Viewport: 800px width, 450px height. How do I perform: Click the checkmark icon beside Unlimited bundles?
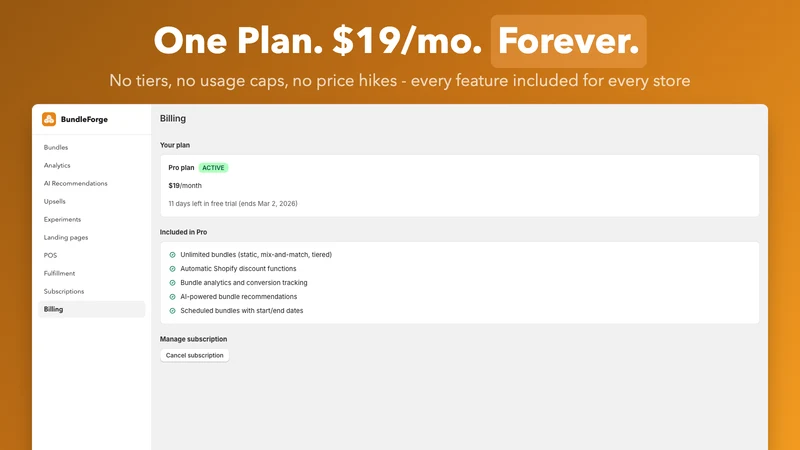172,255
